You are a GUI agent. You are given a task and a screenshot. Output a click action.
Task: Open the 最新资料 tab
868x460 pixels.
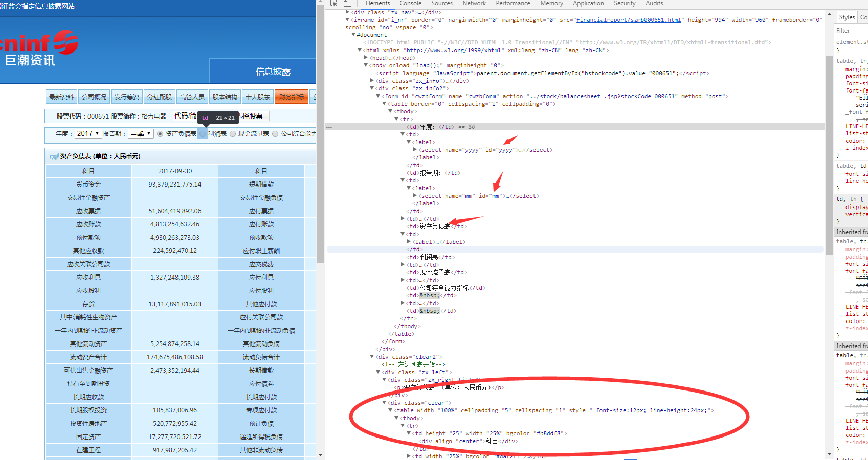[x=61, y=97]
